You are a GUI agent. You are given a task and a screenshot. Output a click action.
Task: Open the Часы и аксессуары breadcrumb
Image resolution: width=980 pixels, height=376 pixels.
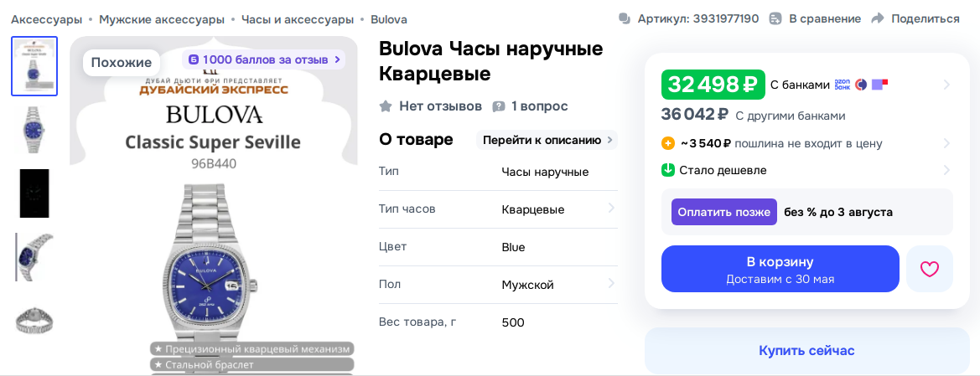(x=298, y=19)
